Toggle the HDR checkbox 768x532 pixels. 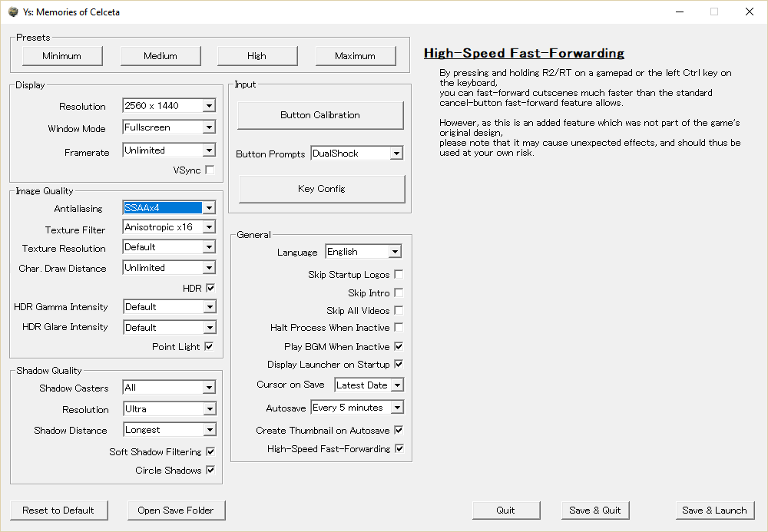coord(210,289)
